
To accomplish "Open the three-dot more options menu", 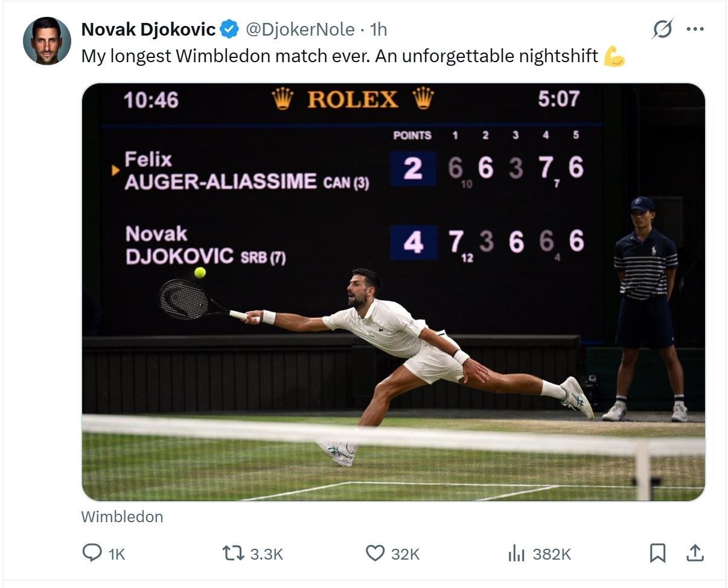I will coord(695,29).
